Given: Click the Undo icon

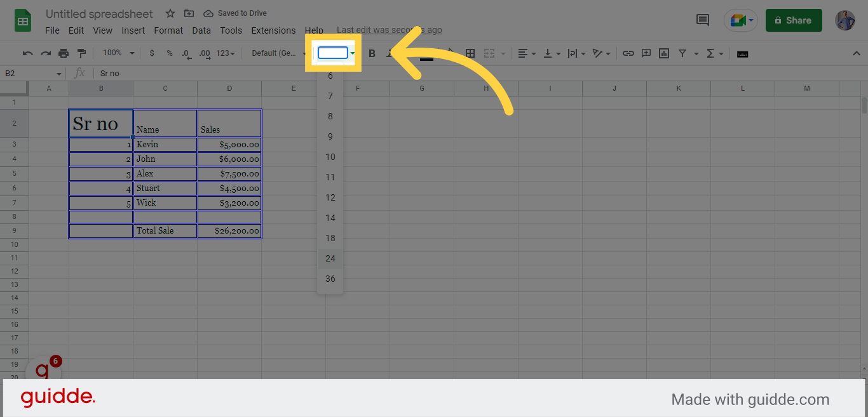Looking at the screenshot, I should tap(28, 53).
